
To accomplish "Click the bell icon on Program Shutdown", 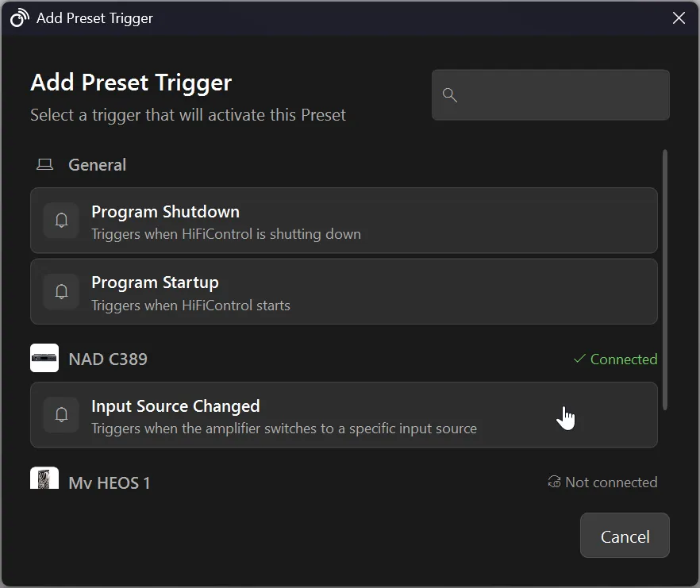I will 61,220.
